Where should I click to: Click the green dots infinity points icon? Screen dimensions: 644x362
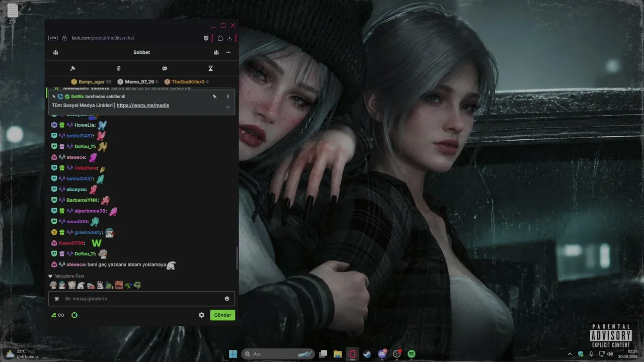pos(58,315)
